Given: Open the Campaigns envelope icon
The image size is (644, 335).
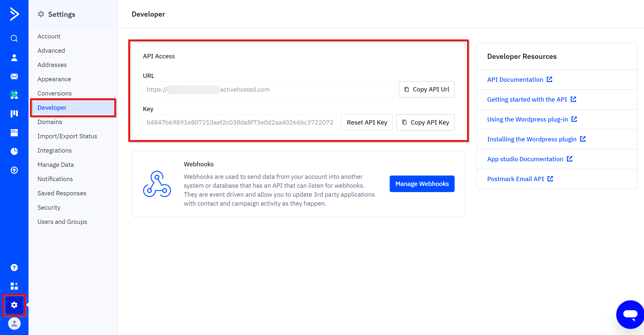Looking at the screenshot, I should pyautogui.click(x=14, y=76).
